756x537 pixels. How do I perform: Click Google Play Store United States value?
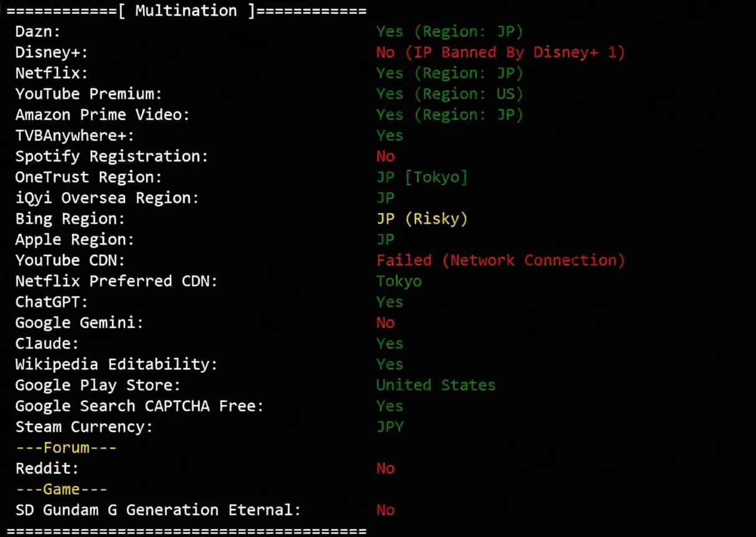436,385
